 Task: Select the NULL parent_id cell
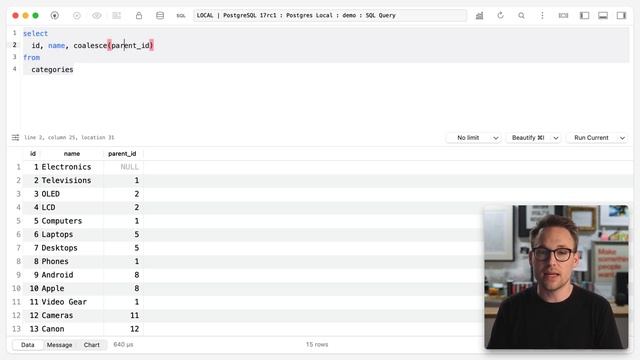(x=123, y=167)
